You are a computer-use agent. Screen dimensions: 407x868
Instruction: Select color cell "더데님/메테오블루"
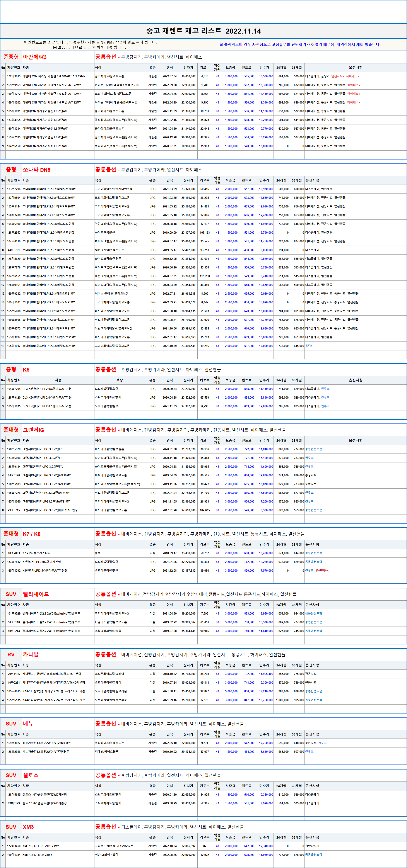107,752
